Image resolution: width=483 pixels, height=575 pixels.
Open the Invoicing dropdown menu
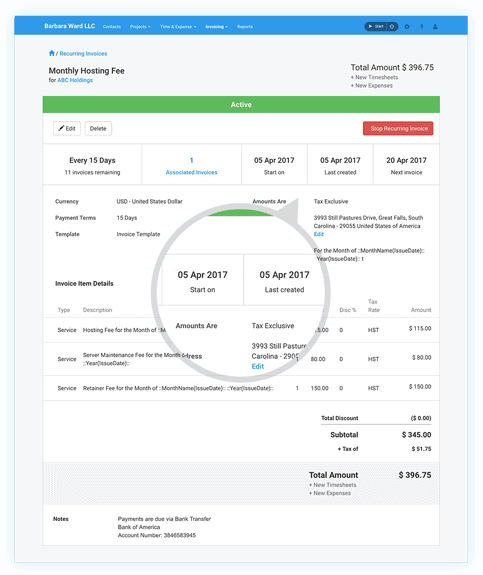(x=216, y=27)
